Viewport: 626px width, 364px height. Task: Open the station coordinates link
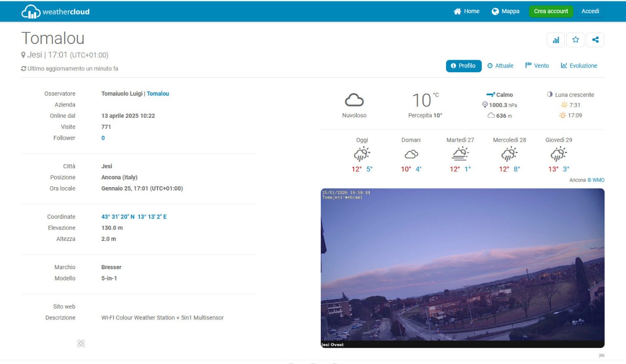tap(134, 217)
